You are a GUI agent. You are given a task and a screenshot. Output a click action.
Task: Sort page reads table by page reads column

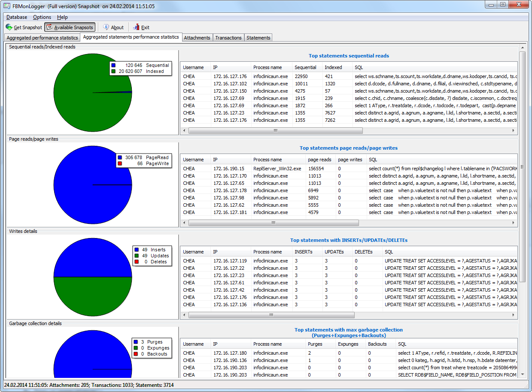coord(320,160)
